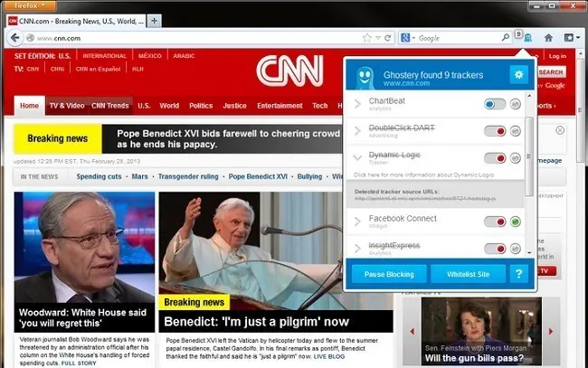Open CNN Trends section
Image resolution: width=588 pixels, height=368 pixels.
coord(109,106)
